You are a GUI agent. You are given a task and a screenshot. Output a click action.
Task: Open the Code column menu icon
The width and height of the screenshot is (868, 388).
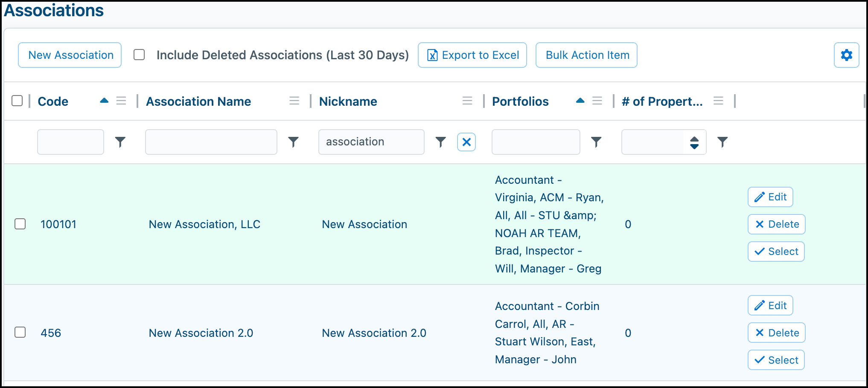pos(121,101)
